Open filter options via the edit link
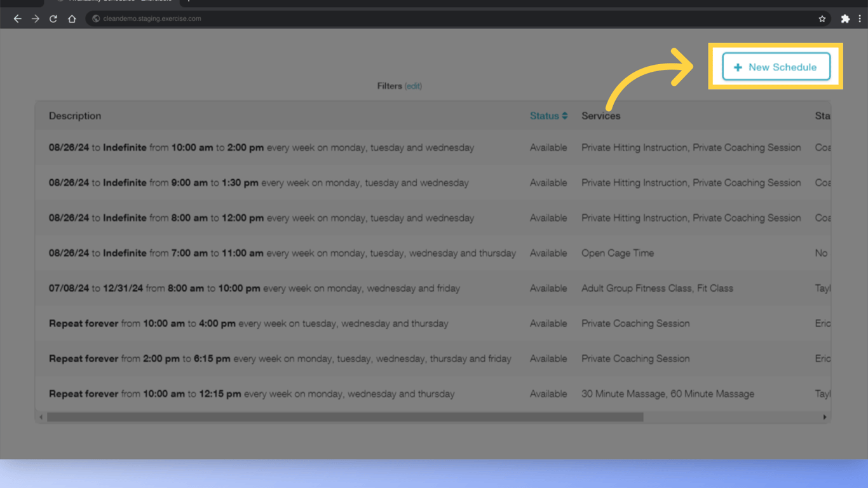This screenshot has height=488, width=868. coord(413,86)
